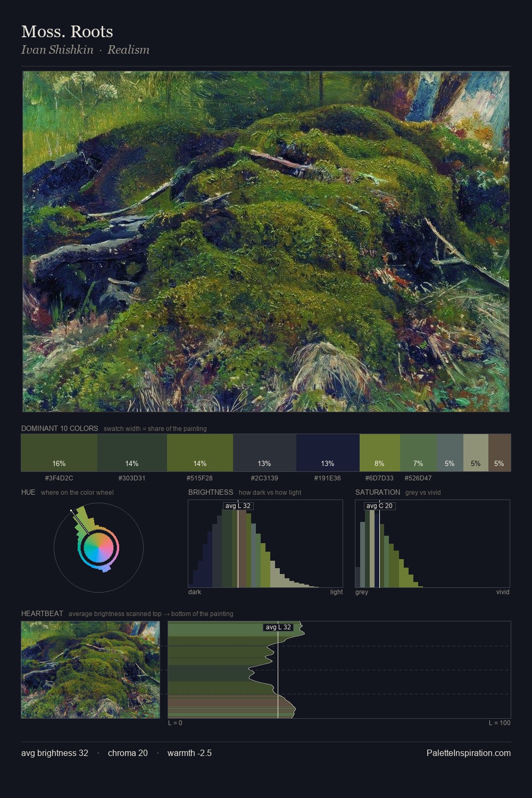Click the 'grey' axis label in Saturation
532x798 pixels.
coord(362,592)
